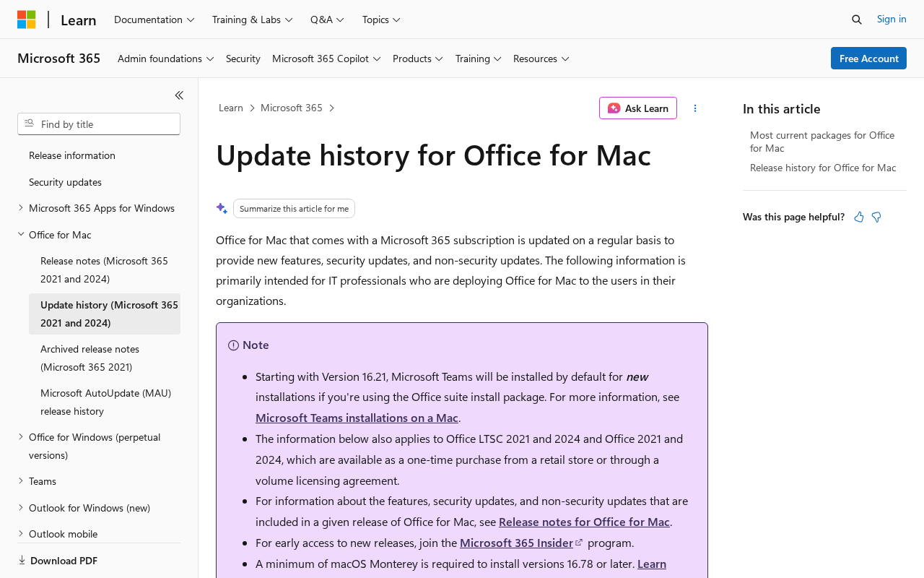
Task: Click Sign in
Action: [x=892, y=19]
